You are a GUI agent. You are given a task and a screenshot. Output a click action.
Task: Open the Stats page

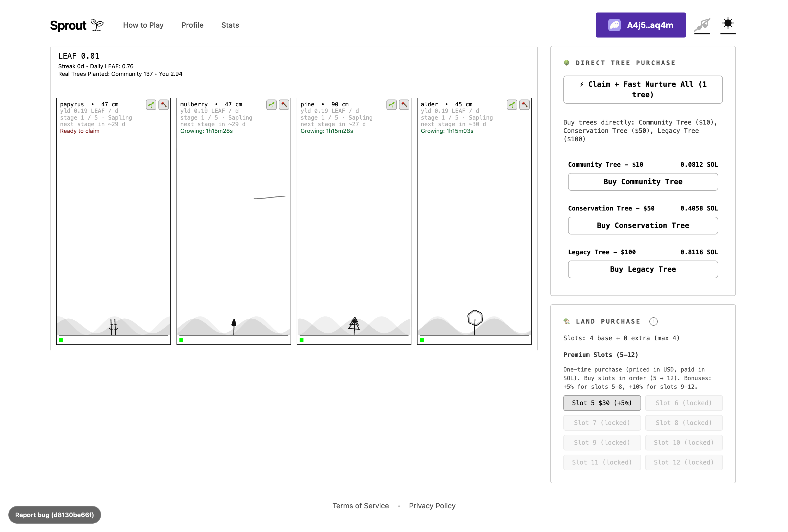[x=230, y=25]
